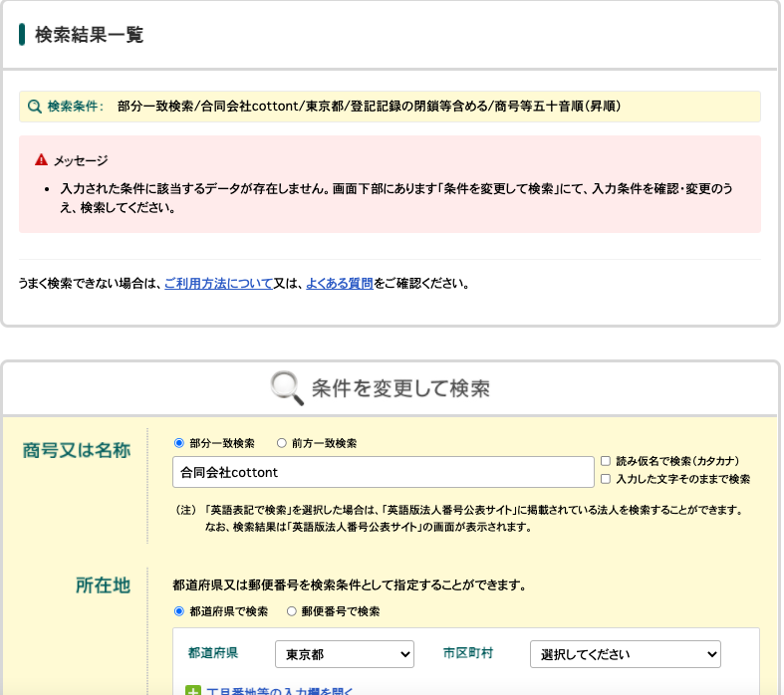The width and height of the screenshot is (784, 695).
Task: Open the 都道府県 dropdown showing 東京都
Action: point(345,654)
